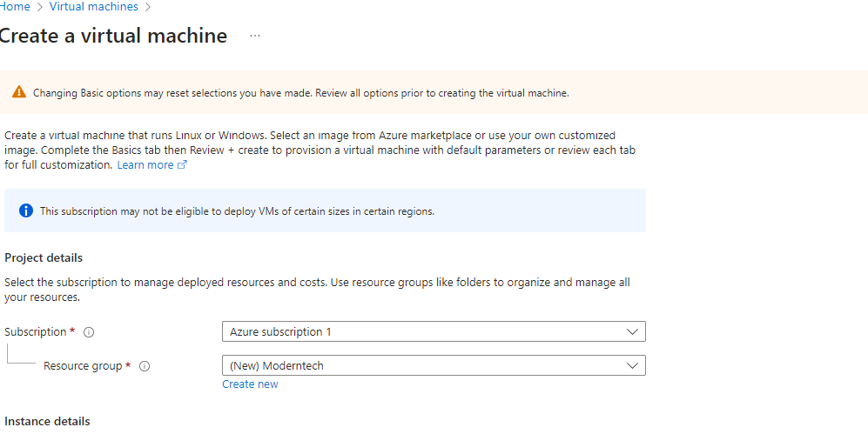Navigate back to Virtual machines breadcrumb
This screenshot has width=868, height=434.
click(x=93, y=7)
